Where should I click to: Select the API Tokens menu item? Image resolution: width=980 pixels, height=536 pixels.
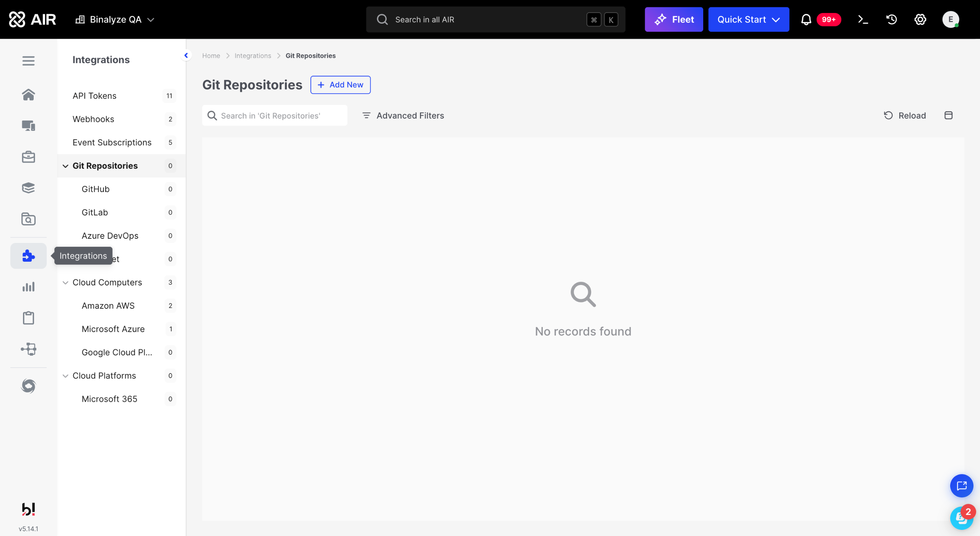coord(95,96)
